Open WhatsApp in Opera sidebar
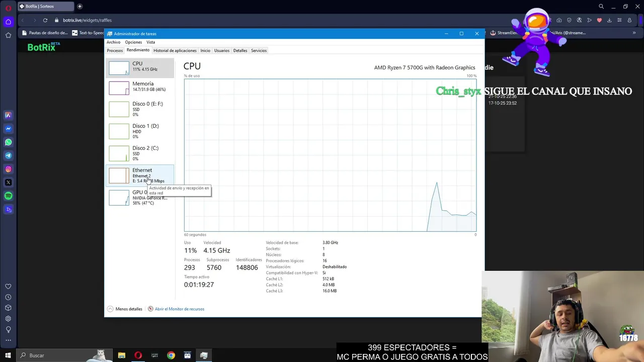644x362 pixels. (x=8, y=142)
